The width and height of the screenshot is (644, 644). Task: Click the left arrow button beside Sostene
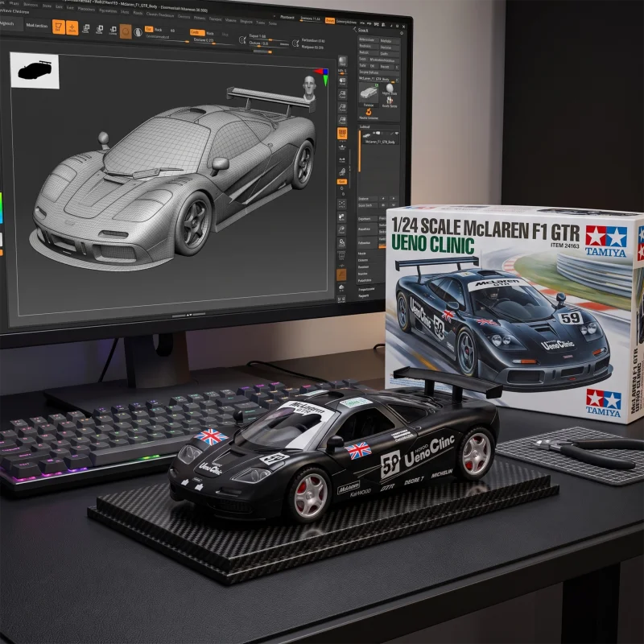[383, 198]
